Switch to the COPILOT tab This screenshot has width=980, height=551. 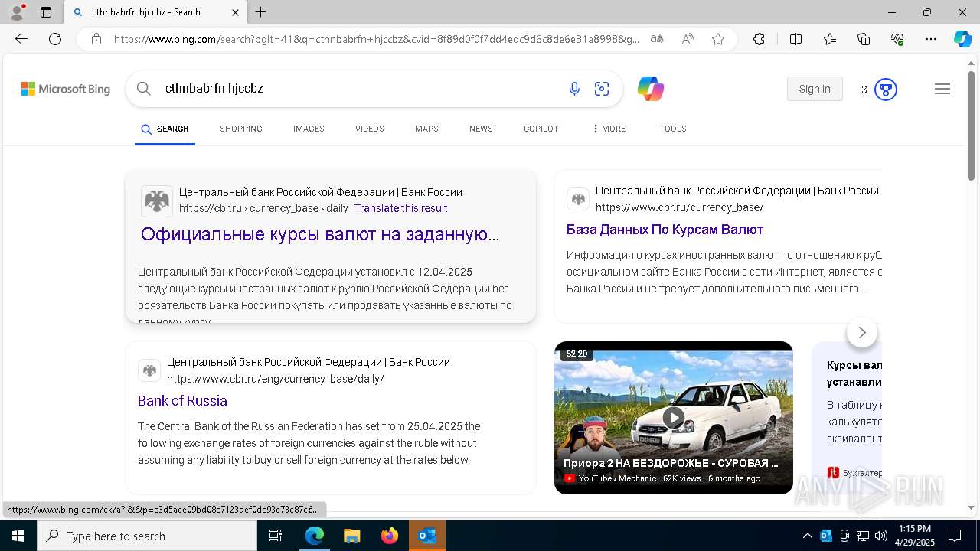tap(541, 129)
